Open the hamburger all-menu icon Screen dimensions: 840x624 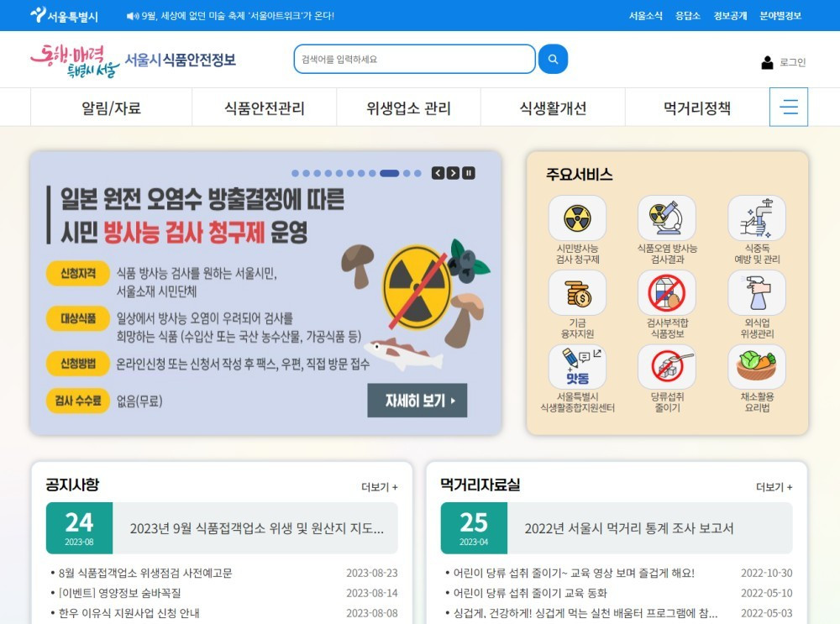coord(789,107)
